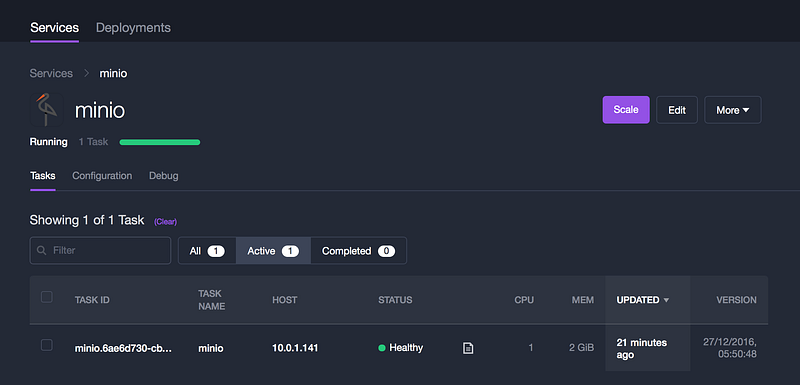Show Completed tasks filter button
This screenshot has width=800, height=385.
[358, 250]
